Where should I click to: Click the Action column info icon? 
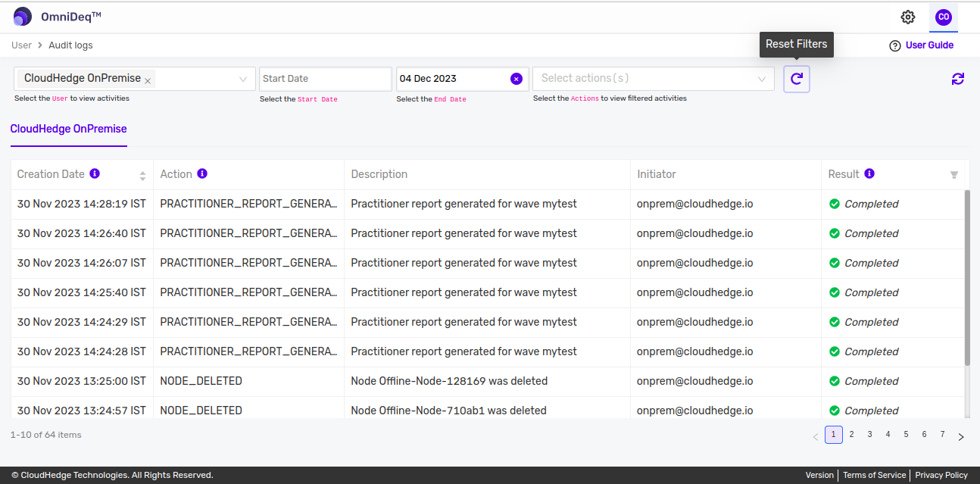point(202,173)
